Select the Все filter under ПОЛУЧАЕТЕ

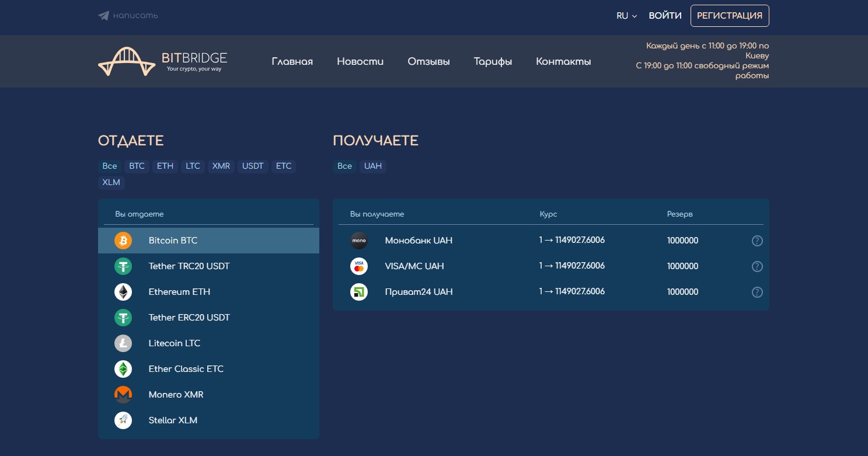pos(345,166)
